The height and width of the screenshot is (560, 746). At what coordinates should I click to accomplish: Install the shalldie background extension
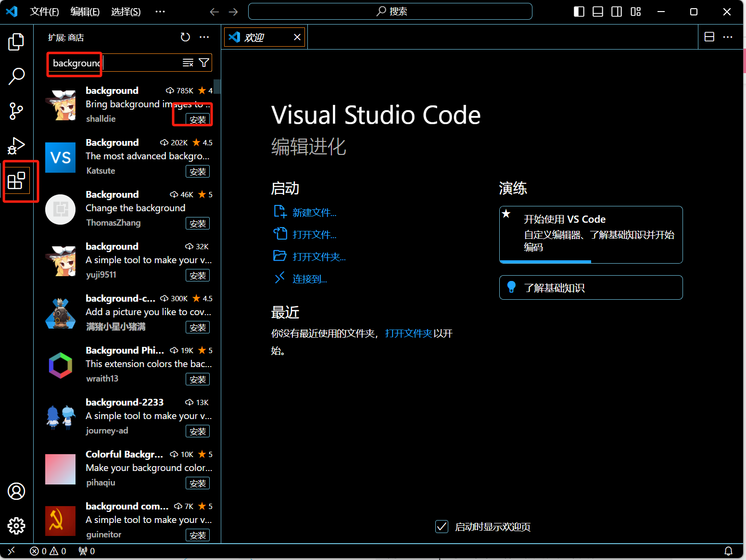coord(198,119)
